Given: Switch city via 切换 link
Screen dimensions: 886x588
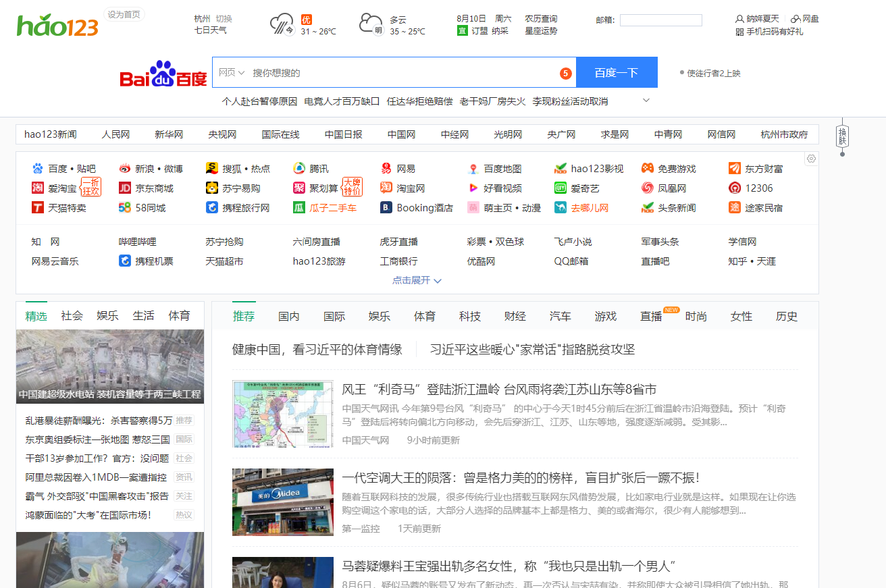Looking at the screenshot, I should coord(224,19).
